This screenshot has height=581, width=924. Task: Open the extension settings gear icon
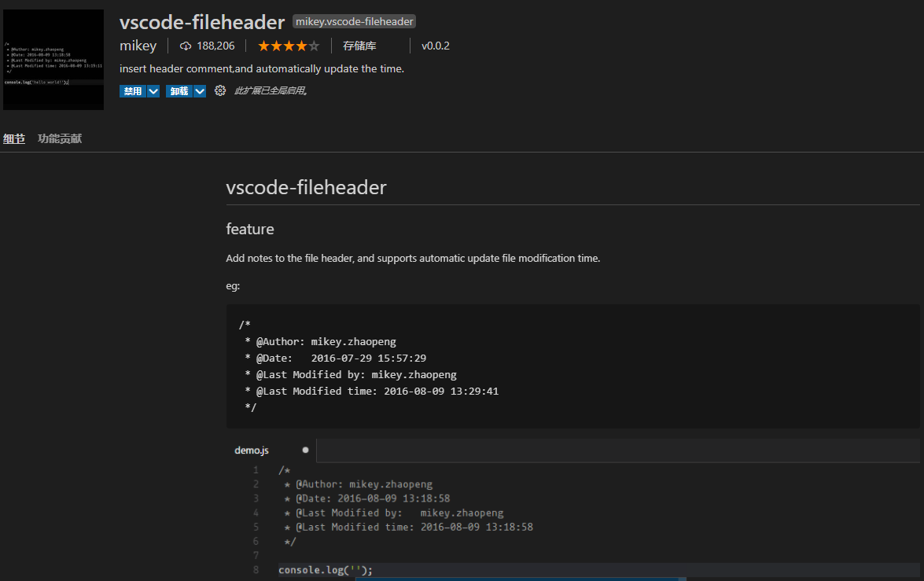(x=220, y=90)
